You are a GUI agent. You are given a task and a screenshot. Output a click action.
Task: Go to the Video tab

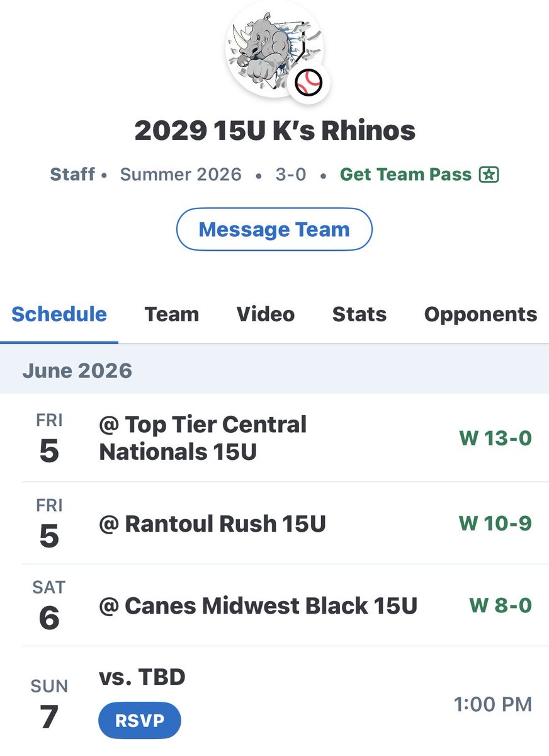pyautogui.click(x=265, y=314)
